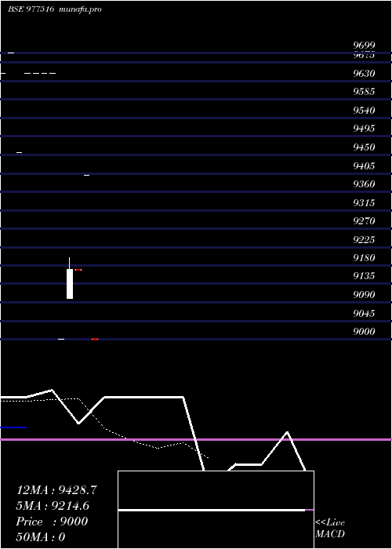Viewport: 392px width, 549px height.
Task: Click the 9495 price axis label
Action: [x=364, y=129]
